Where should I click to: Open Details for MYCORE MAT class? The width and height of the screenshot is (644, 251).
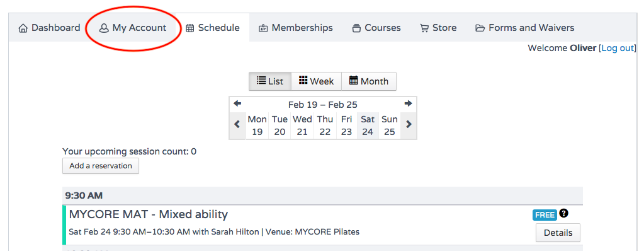pyautogui.click(x=558, y=233)
